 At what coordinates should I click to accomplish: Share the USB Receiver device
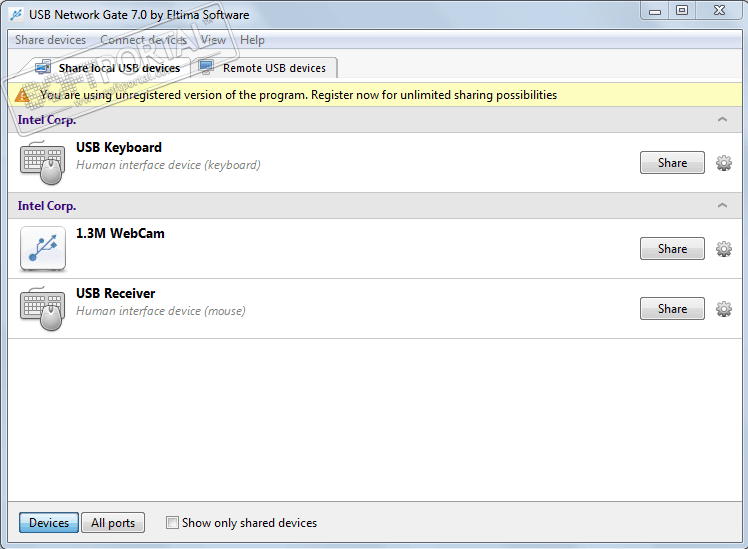point(672,309)
